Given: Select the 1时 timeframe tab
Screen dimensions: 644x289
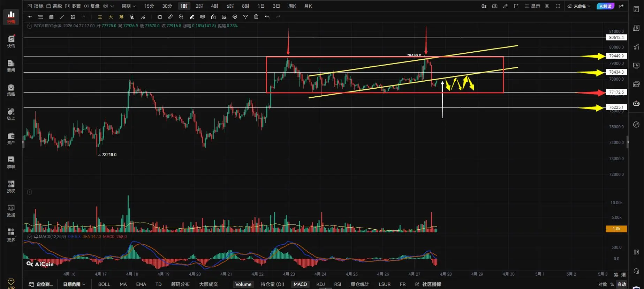Looking at the screenshot, I should click(184, 6).
